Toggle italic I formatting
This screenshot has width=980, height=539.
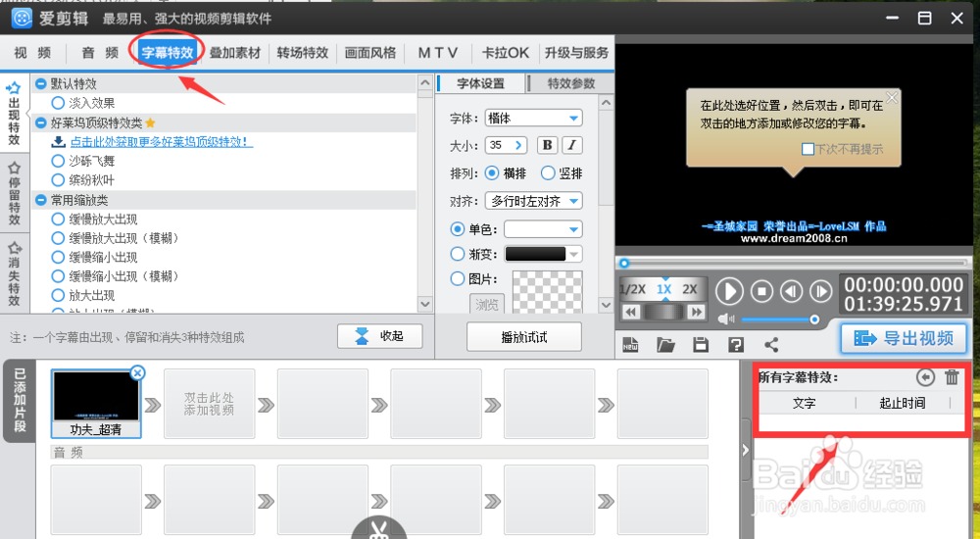[572, 145]
